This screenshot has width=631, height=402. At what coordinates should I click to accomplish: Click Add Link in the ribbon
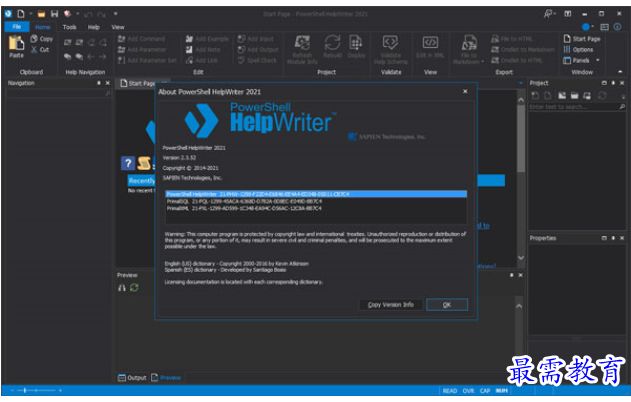202,60
